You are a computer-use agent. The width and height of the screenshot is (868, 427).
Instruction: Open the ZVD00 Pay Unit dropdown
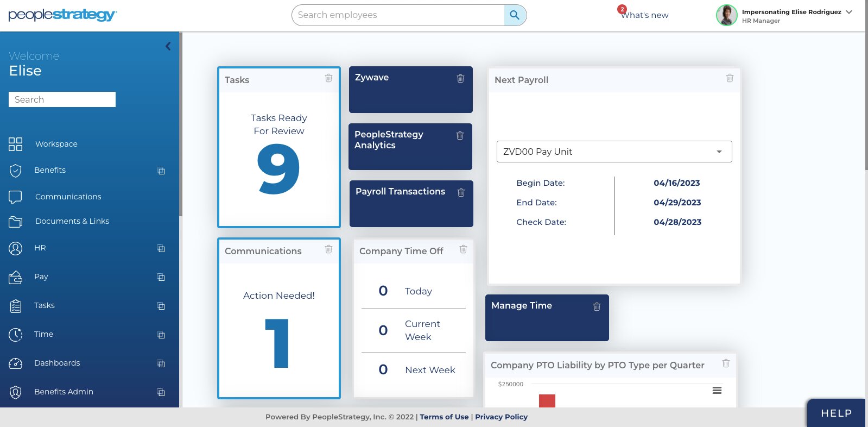point(614,152)
